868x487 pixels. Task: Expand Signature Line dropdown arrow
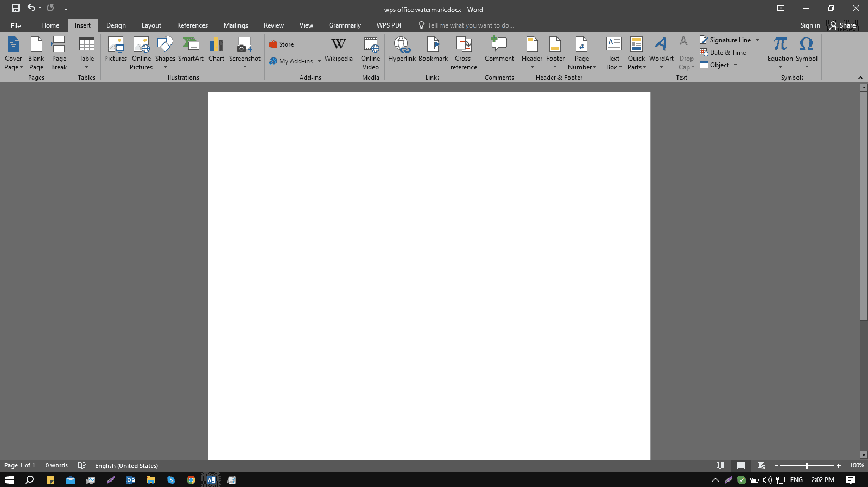757,40
